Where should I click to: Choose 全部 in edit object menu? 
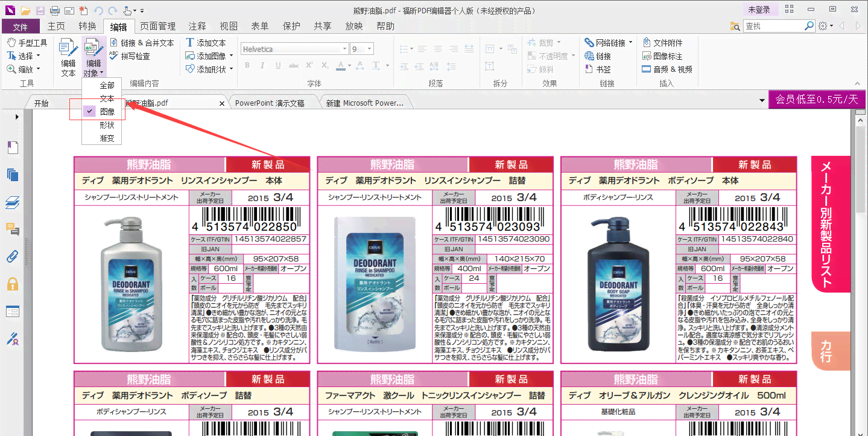click(102, 85)
